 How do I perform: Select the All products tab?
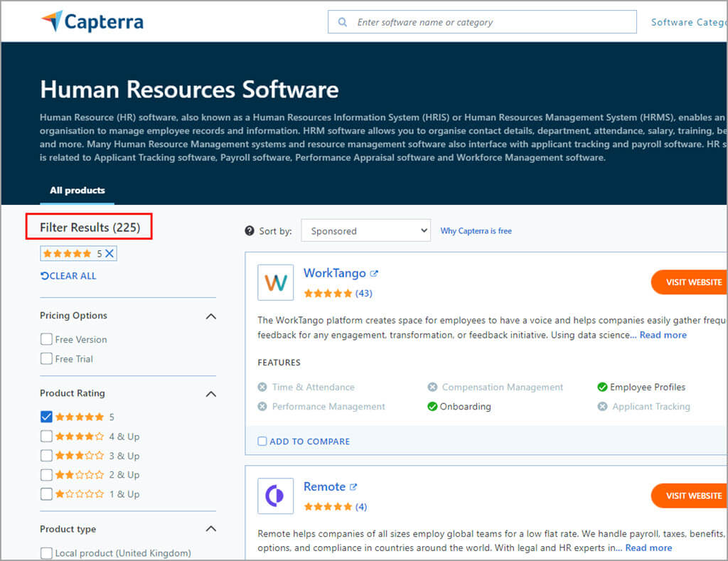tap(77, 191)
